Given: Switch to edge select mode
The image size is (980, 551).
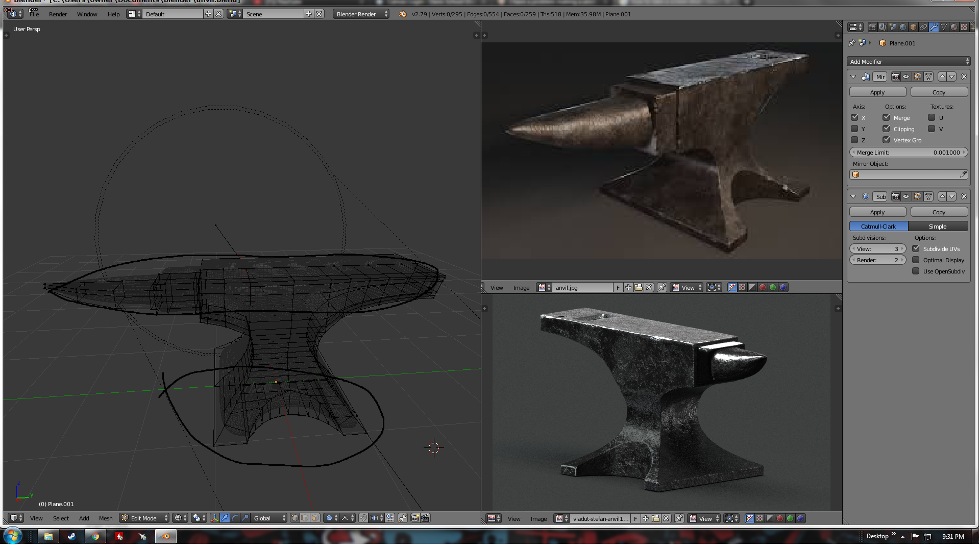Looking at the screenshot, I should (305, 518).
